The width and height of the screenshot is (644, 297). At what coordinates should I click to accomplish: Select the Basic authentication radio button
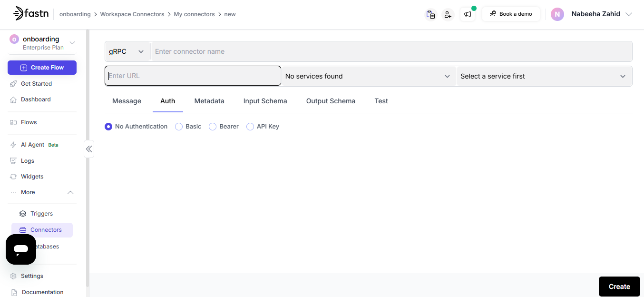179,126
